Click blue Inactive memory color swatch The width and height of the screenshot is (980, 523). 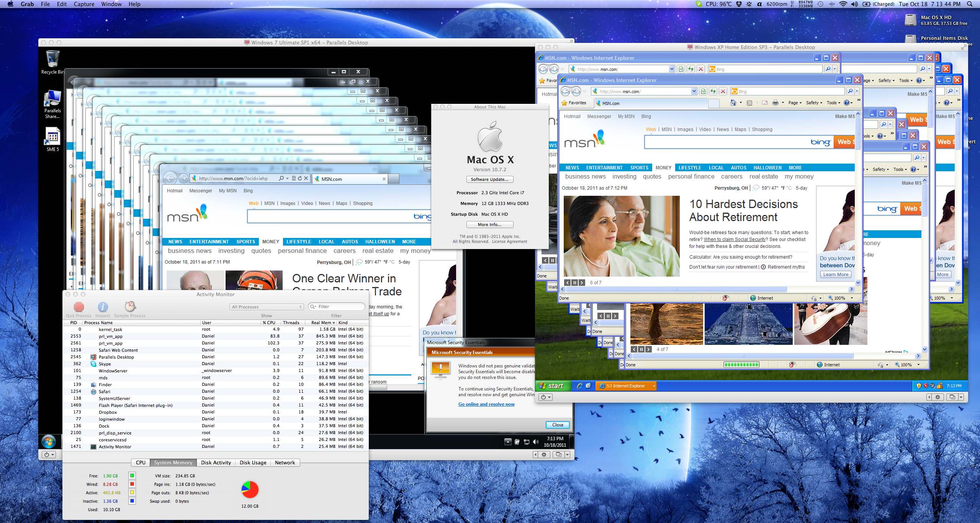coord(132,501)
